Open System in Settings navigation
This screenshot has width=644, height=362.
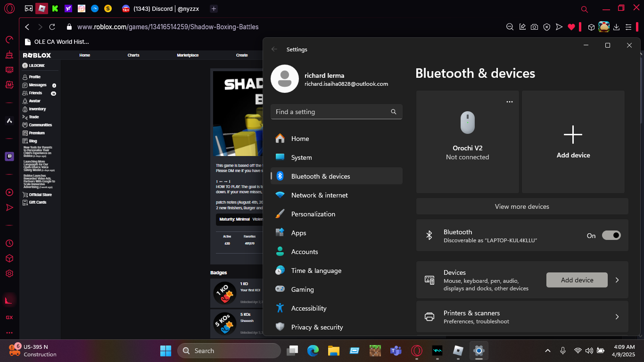(x=337, y=157)
